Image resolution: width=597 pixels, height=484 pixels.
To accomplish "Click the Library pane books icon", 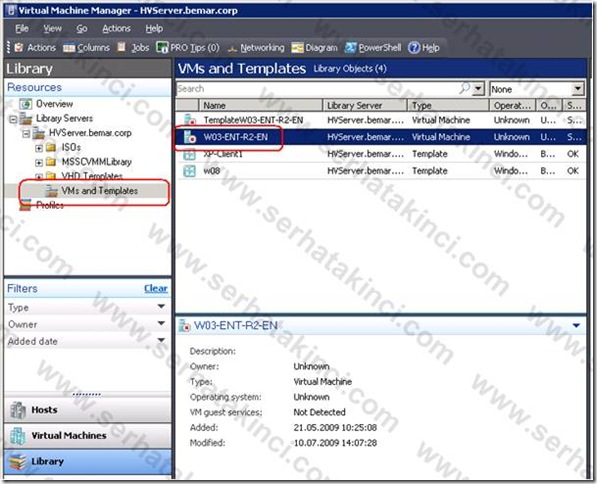I will (x=18, y=461).
